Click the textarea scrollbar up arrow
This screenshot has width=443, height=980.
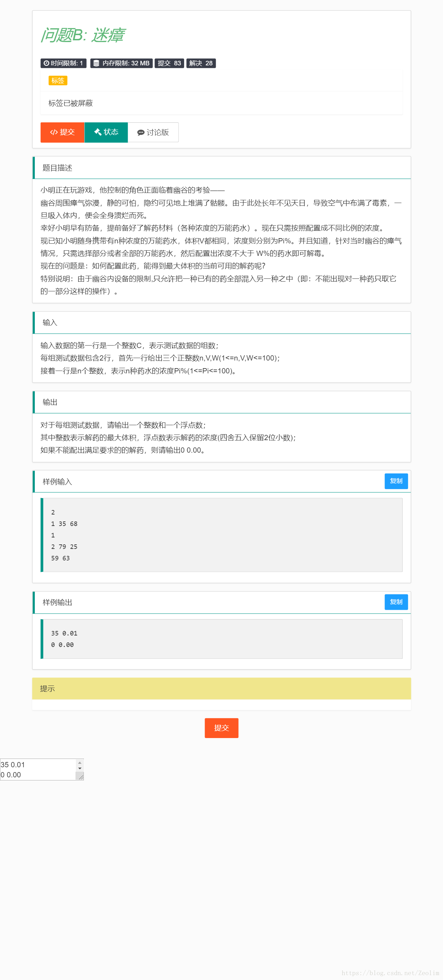[80, 763]
